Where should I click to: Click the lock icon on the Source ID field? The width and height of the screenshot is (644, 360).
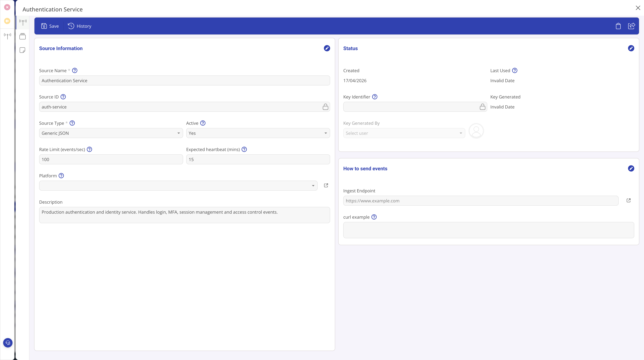(x=325, y=107)
